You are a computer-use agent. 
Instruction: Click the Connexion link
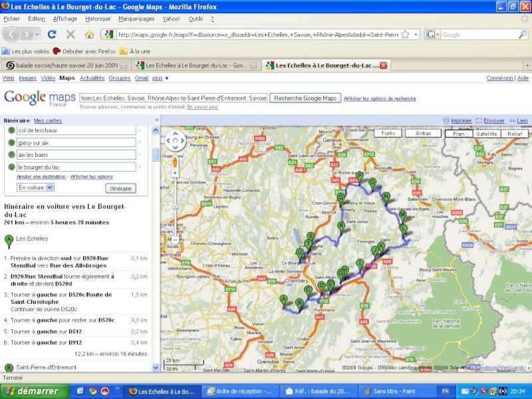[499, 78]
